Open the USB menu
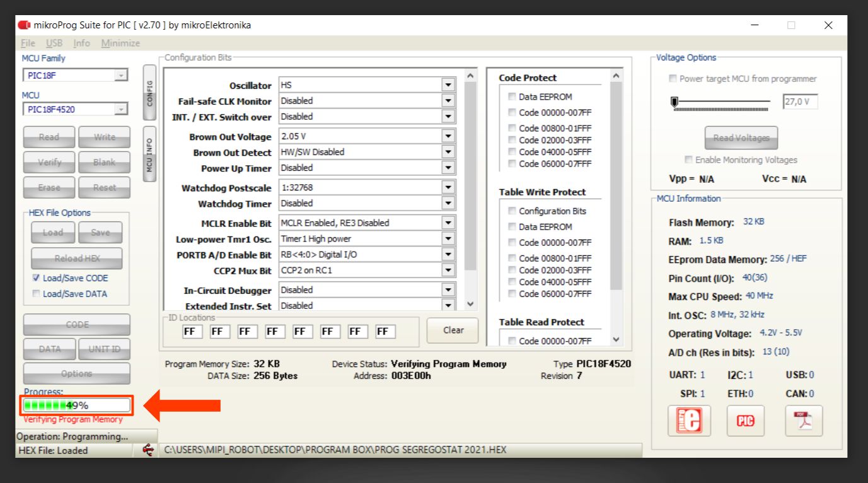This screenshot has width=868, height=483. pos(54,43)
